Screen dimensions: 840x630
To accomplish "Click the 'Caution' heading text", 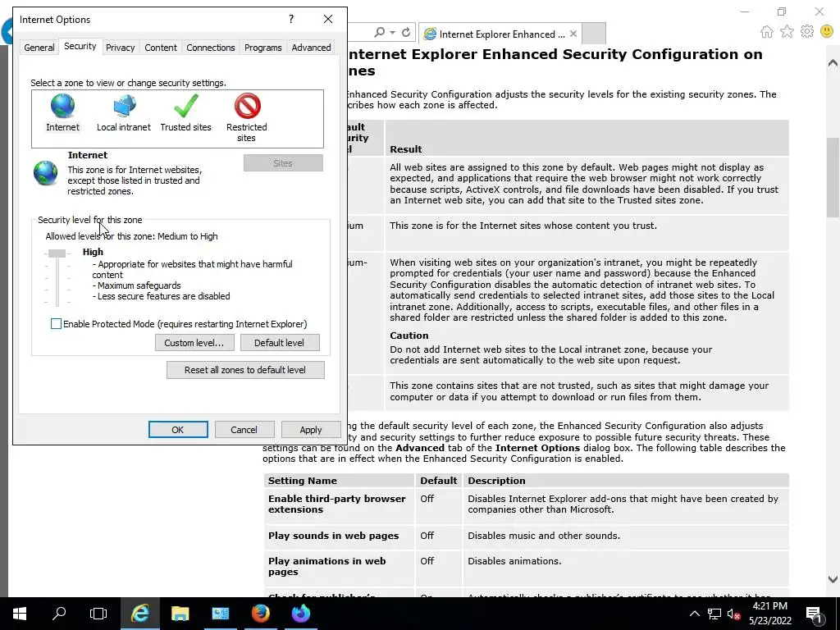I will pos(409,336).
